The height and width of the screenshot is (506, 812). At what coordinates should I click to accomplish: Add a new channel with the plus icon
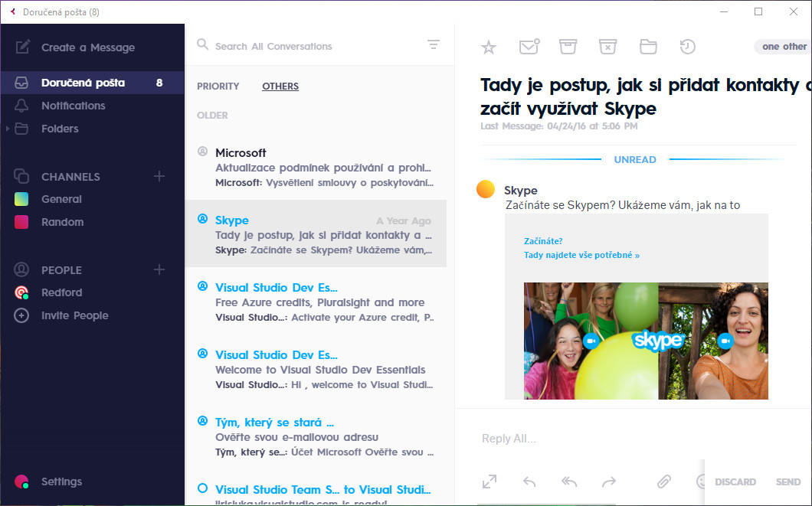point(159,176)
